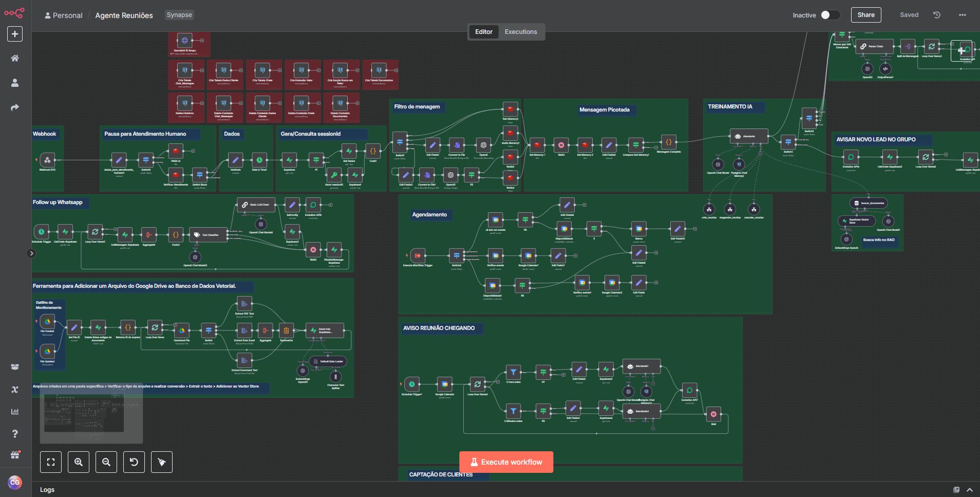Toggle the Inactive workflow switch
The width and height of the screenshot is (980, 497).
pyautogui.click(x=830, y=15)
